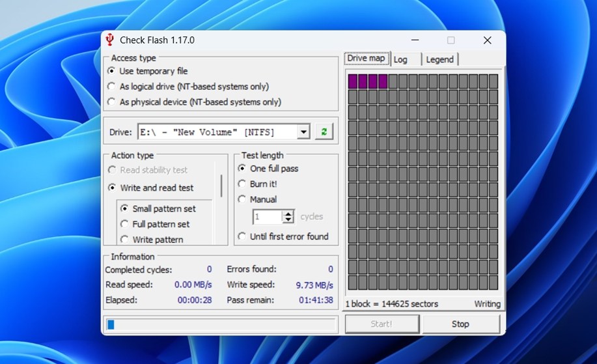Screen dimensions: 597x364
Task: Select 'Use temporary file' access type
Action: click(x=111, y=71)
